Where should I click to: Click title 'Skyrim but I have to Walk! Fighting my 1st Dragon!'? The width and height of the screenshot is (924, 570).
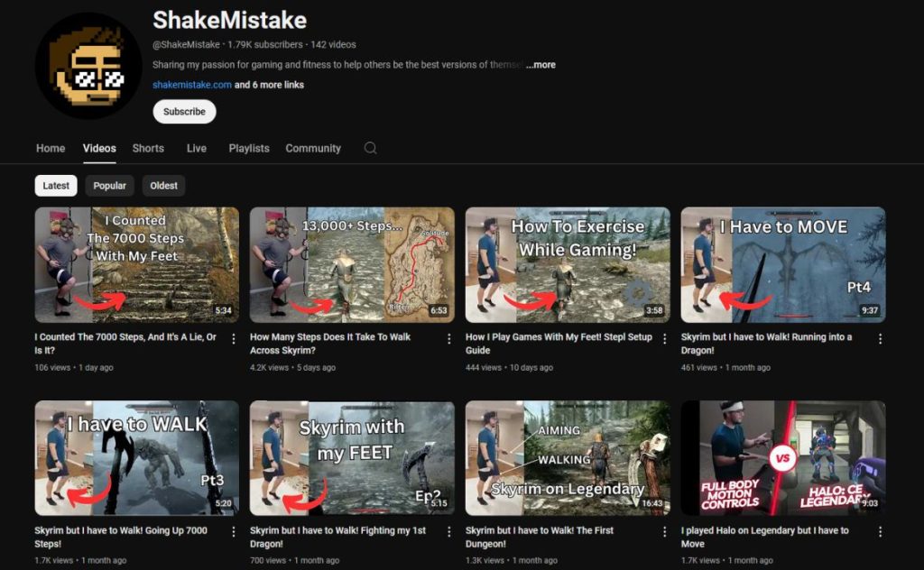coord(337,537)
